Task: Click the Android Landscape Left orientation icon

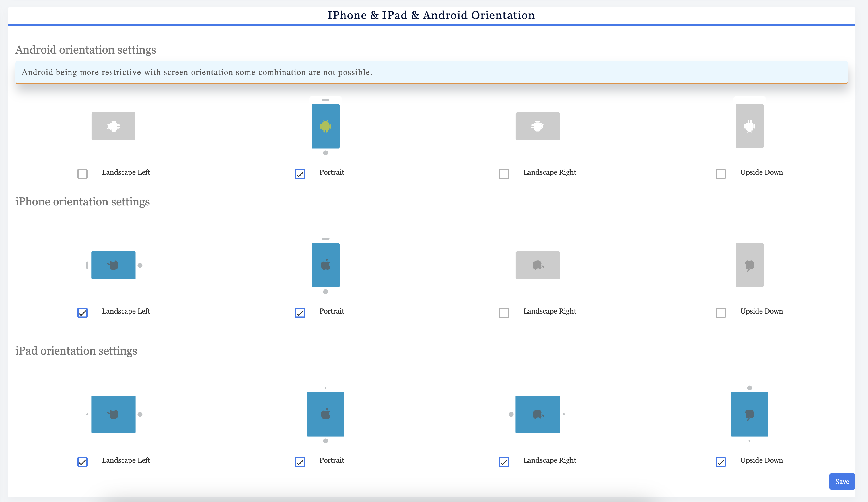Action: (x=113, y=126)
